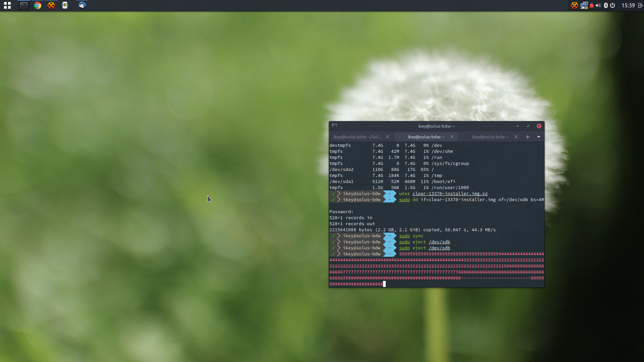Viewport: 644px width, 362px height.
Task: Open the red notification bell
Action: [592, 5]
